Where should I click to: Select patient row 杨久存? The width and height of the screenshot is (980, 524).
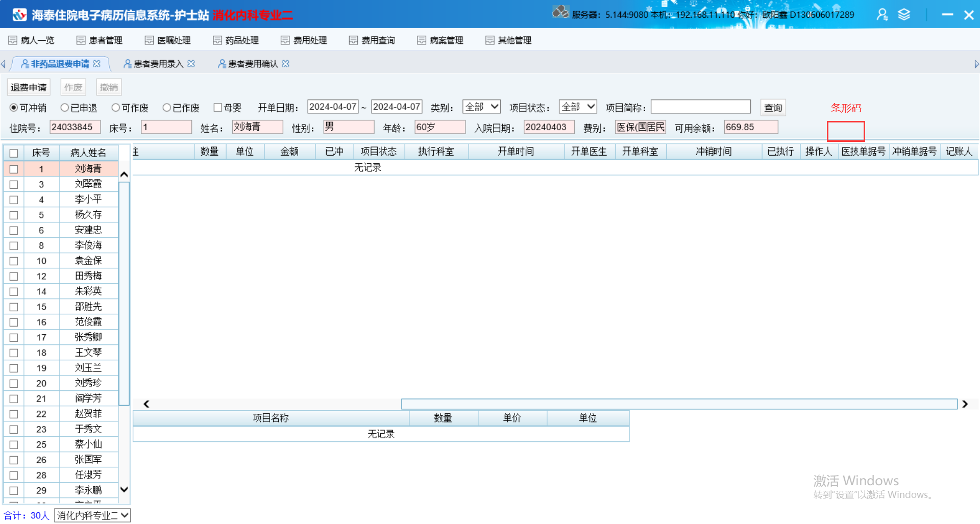click(61, 215)
